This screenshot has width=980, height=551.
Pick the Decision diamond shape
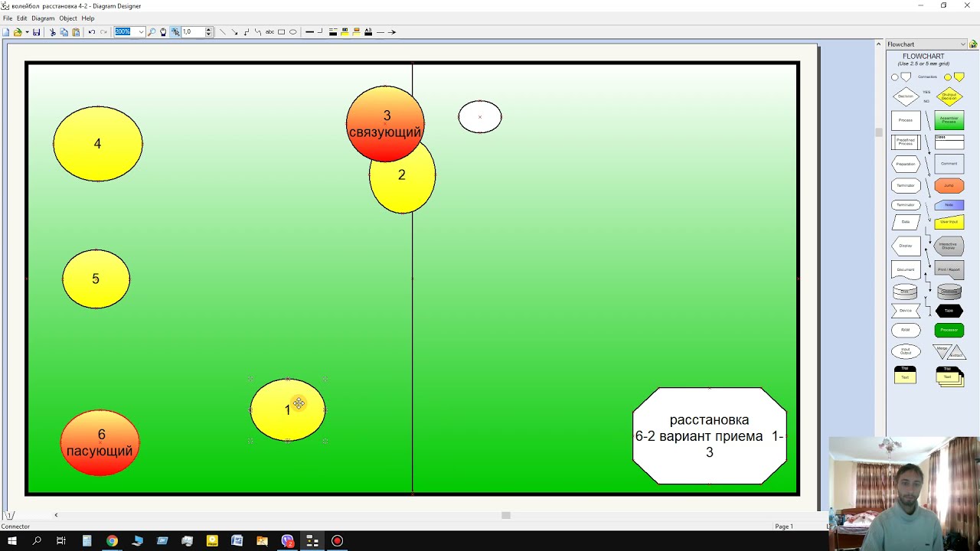point(906,96)
